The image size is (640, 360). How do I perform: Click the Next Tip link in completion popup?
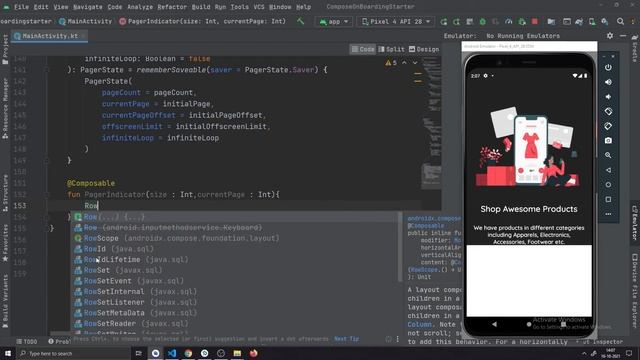coord(347,339)
